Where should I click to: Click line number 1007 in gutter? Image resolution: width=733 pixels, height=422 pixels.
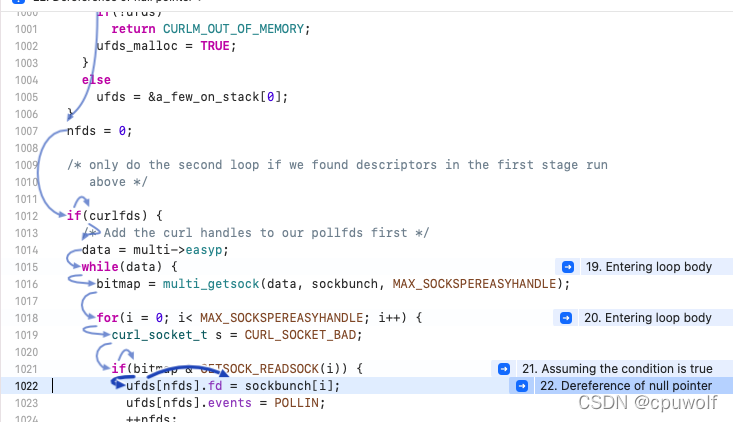click(26, 131)
